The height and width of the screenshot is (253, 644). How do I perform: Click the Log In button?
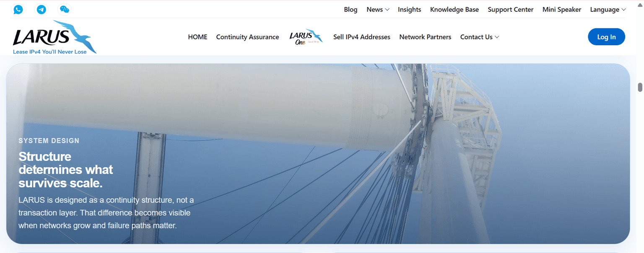(x=606, y=37)
